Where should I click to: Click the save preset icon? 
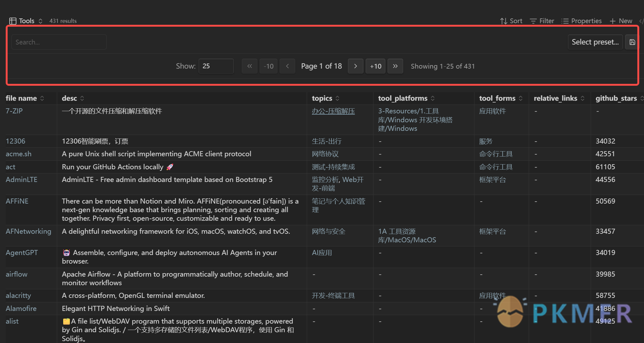(x=632, y=42)
